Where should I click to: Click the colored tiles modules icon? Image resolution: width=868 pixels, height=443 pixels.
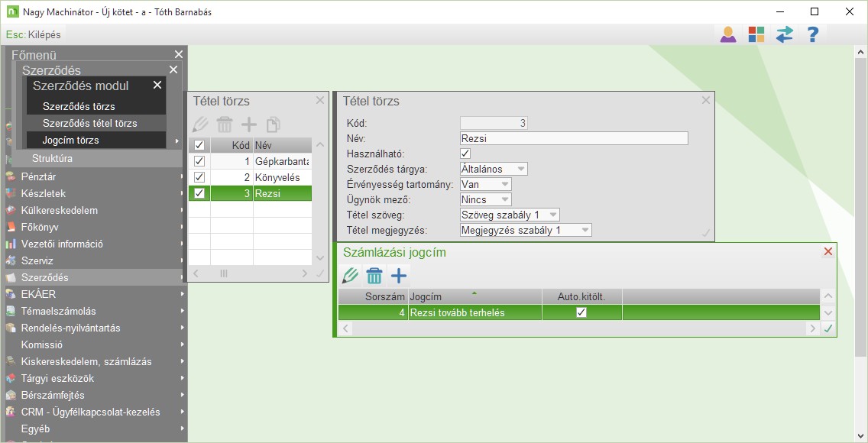[x=756, y=34]
